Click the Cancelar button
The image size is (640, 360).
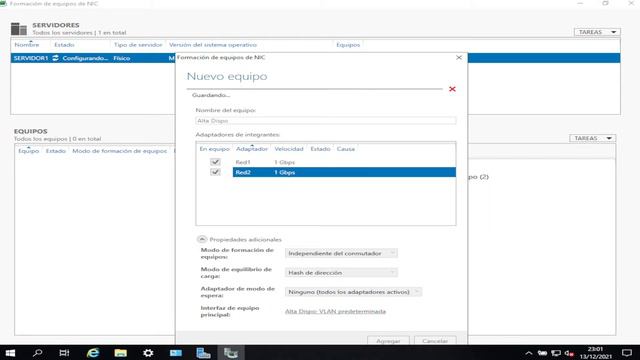click(x=435, y=340)
